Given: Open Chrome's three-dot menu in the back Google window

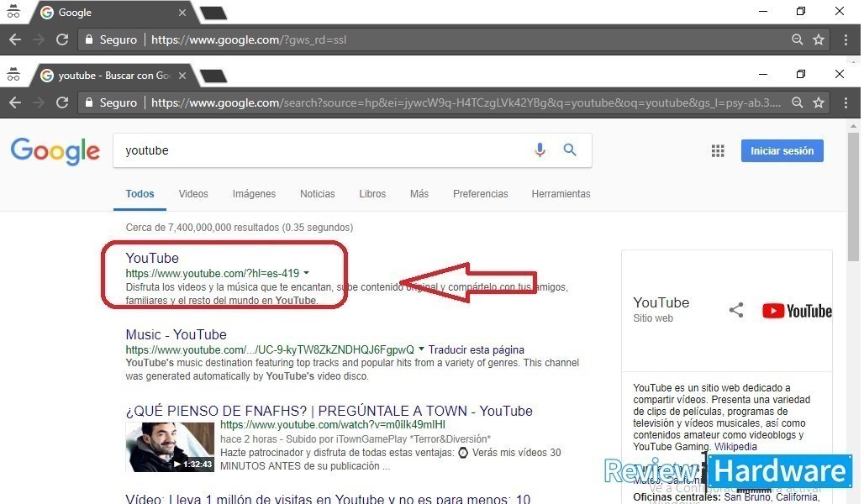Looking at the screenshot, I should pyautogui.click(x=846, y=39).
